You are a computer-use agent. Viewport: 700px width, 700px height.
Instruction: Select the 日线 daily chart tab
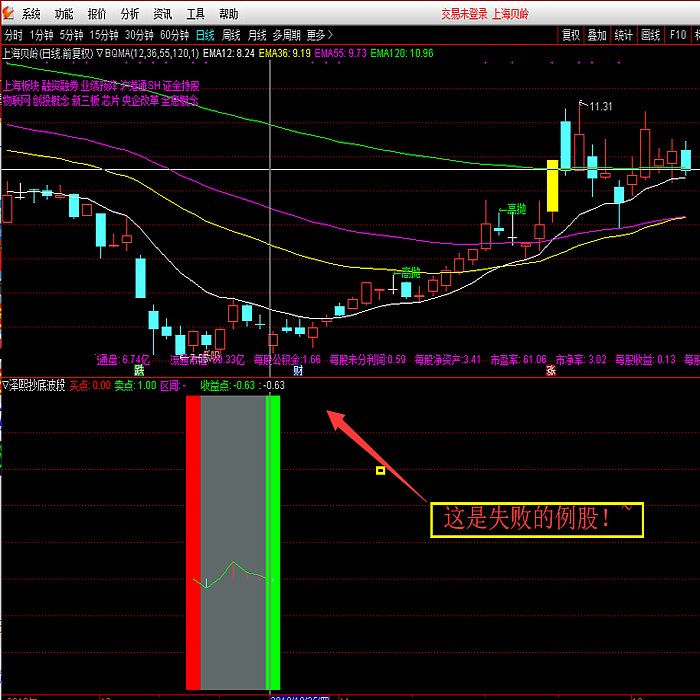(x=205, y=35)
